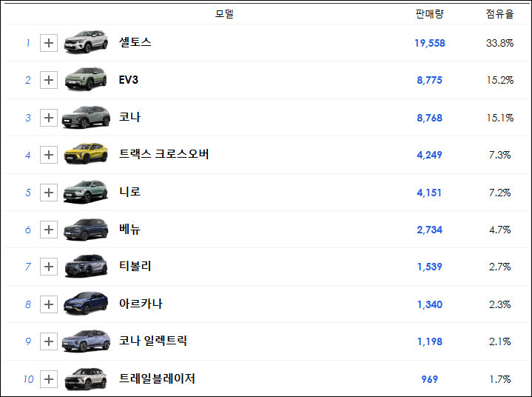
Task: Click the blue 아르카나 car image
Action: pos(86,303)
